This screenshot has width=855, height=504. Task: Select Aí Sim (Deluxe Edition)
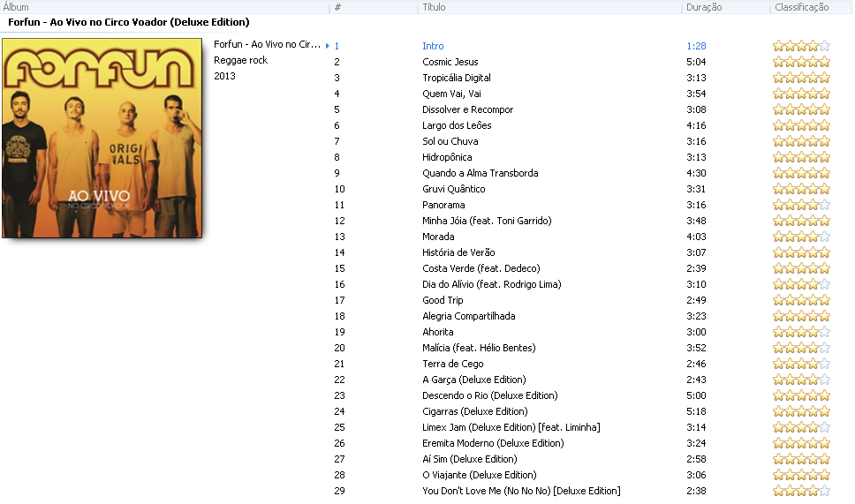(x=470, y=459)
